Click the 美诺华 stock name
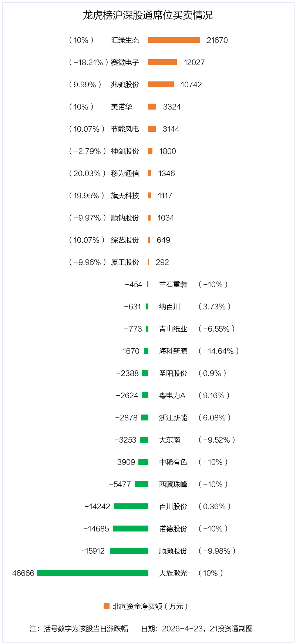 [121, 107]
